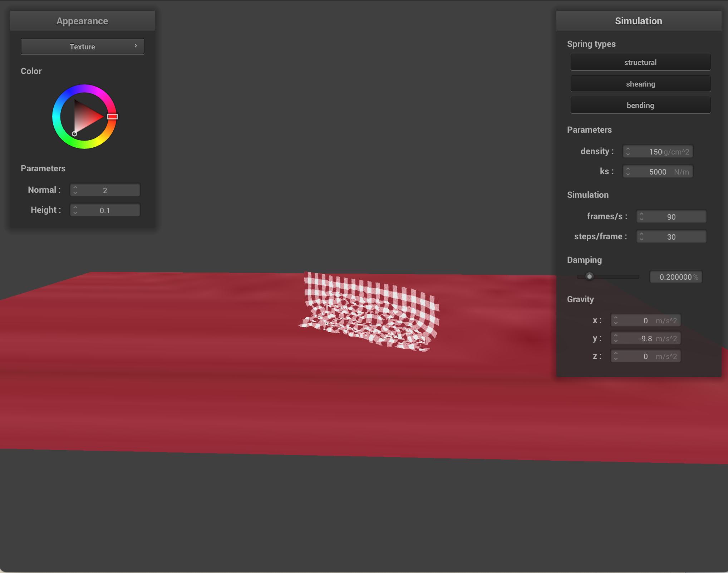Click the Normal stepper arrows

click(x=75, y=190)
